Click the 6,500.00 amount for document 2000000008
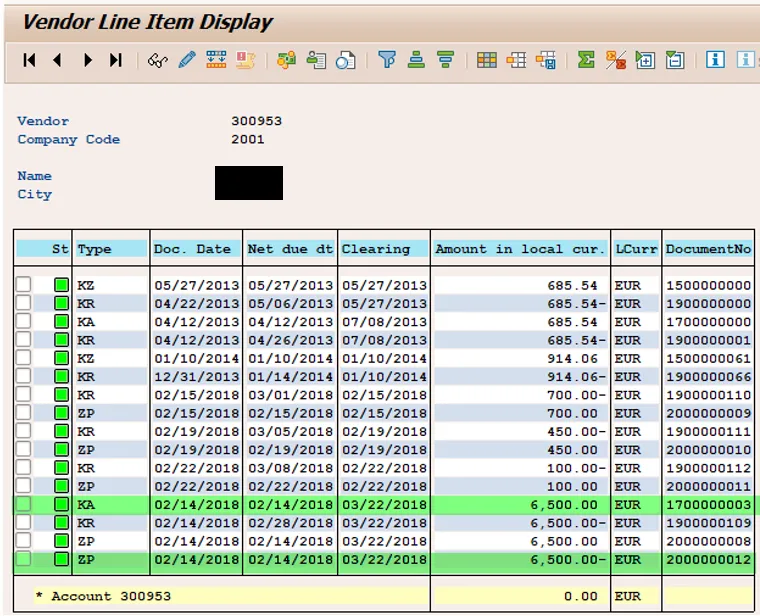Viewport: 760px width, 616px height. tap(567, 542)
